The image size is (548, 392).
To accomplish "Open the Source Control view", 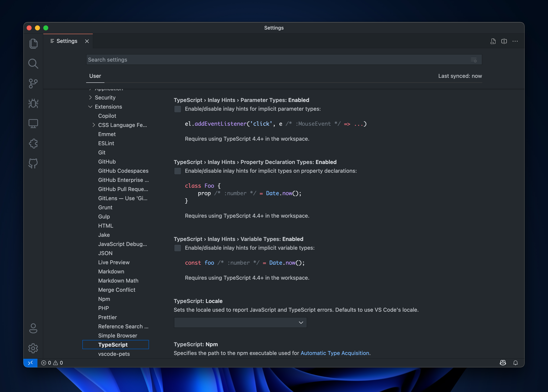I will [33, 83].
